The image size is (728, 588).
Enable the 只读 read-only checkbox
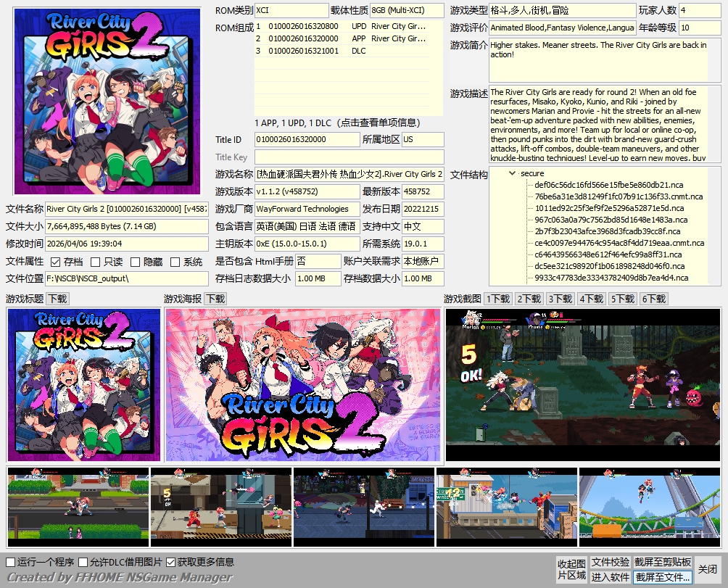tap(96, 262)
